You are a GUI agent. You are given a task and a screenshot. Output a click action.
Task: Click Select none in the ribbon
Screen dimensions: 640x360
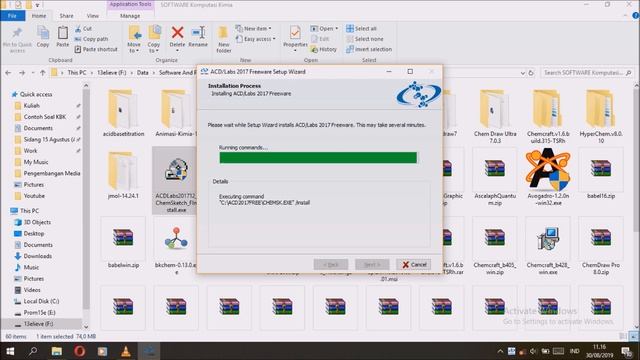(x=364, y=39)
